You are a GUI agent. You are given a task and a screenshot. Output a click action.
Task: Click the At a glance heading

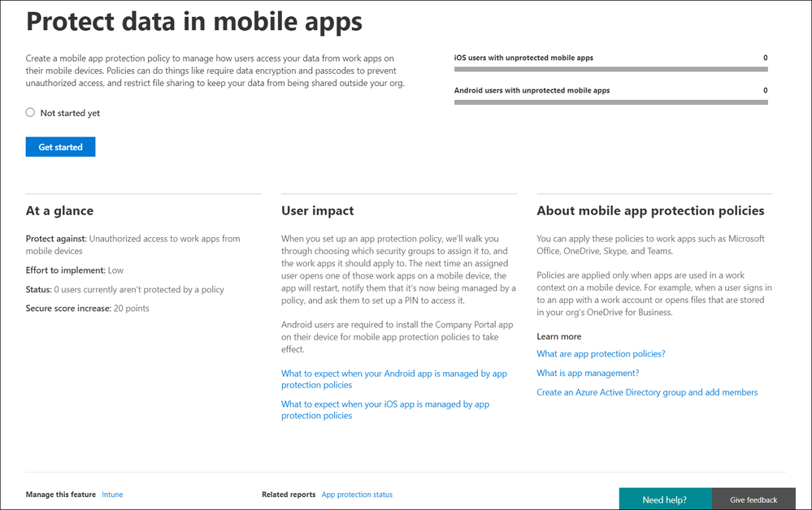(59, 210)
